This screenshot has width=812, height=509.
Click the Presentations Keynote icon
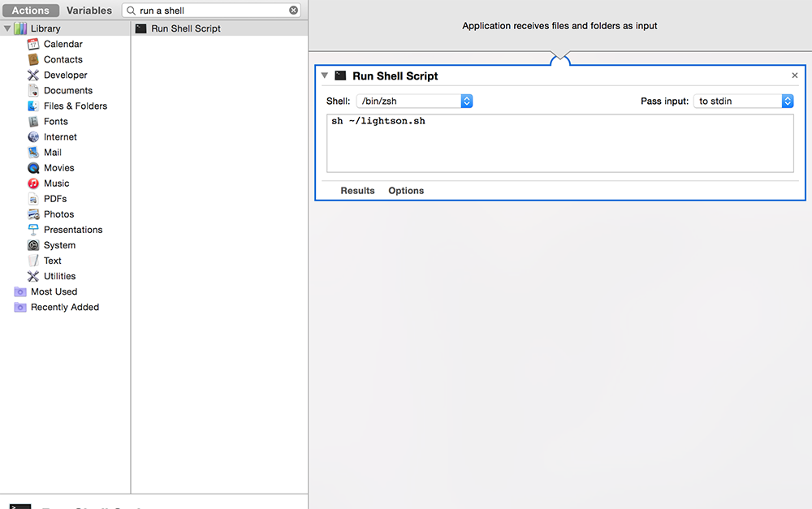coord(33,230)
